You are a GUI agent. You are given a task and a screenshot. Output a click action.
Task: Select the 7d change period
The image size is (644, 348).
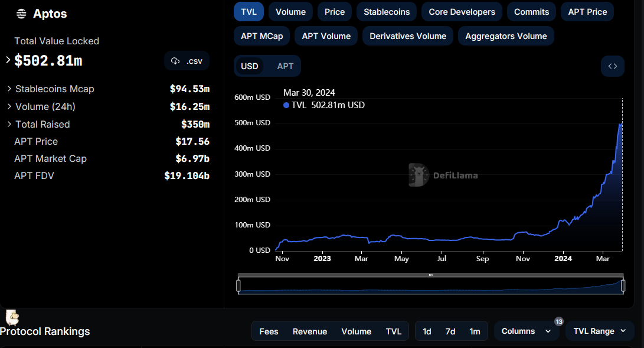(450, 331)
